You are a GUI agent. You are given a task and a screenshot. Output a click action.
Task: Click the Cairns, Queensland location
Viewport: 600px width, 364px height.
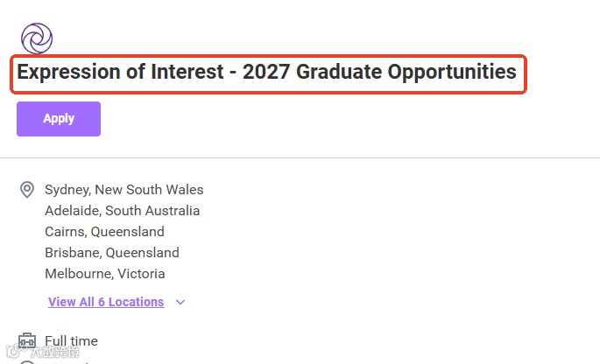[104, 232]
